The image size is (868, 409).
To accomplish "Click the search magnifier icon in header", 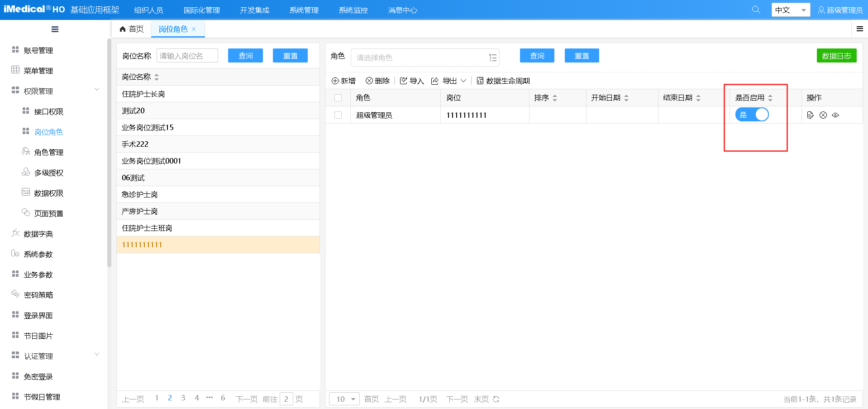I will click(x=756, y=10).
